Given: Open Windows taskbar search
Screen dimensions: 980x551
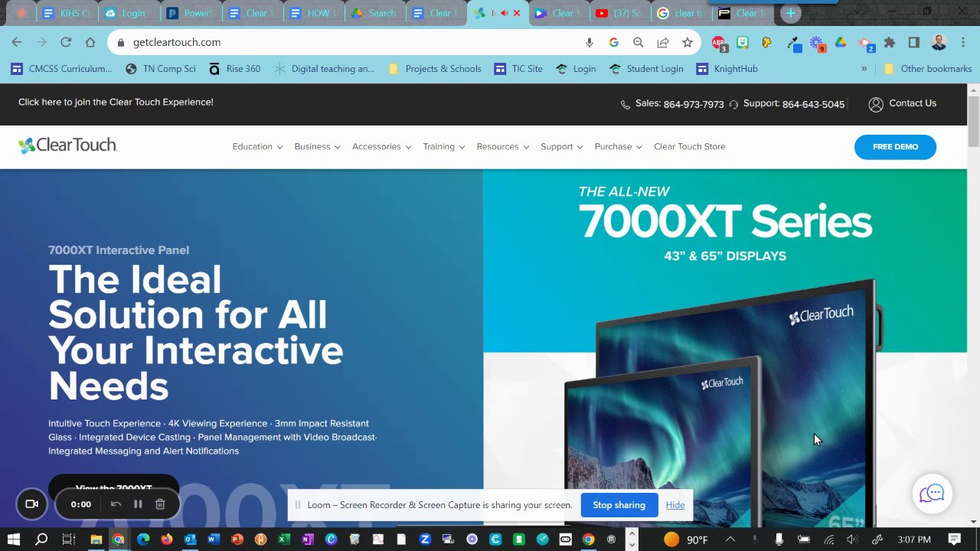Looking at the screenshot, I should coord(41,540).
